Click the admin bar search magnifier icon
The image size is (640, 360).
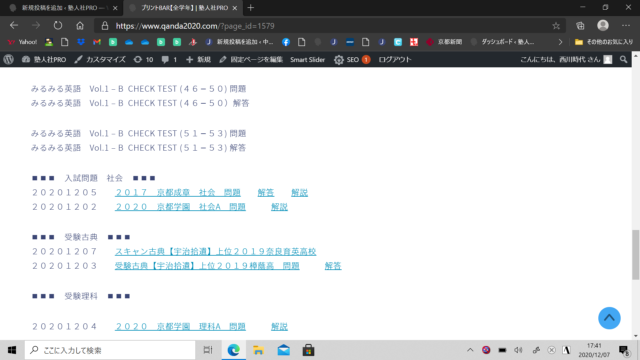623,60
